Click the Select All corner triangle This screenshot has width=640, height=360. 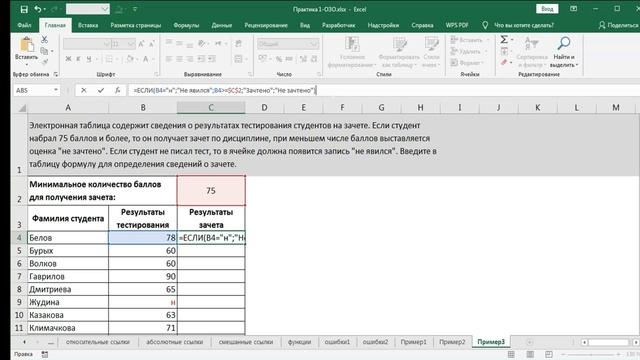tap(22, 108)
